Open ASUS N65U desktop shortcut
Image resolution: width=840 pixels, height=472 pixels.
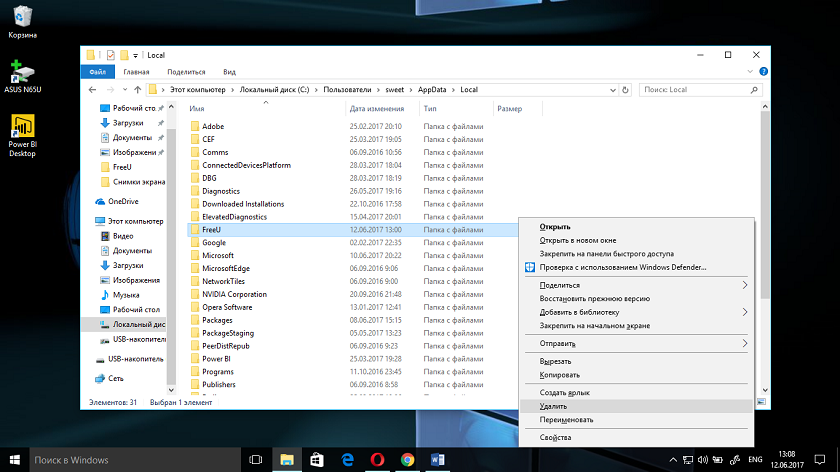tap(22, 77)
